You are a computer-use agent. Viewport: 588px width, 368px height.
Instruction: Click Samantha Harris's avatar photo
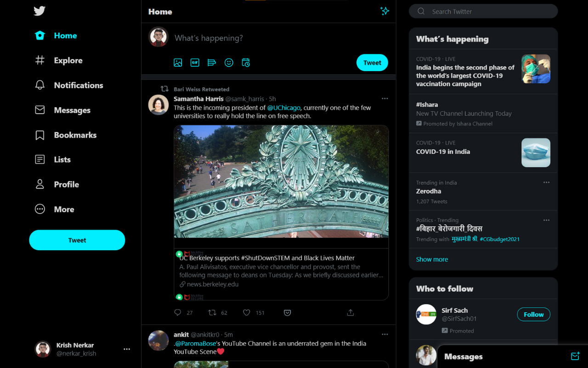[158, 105]
